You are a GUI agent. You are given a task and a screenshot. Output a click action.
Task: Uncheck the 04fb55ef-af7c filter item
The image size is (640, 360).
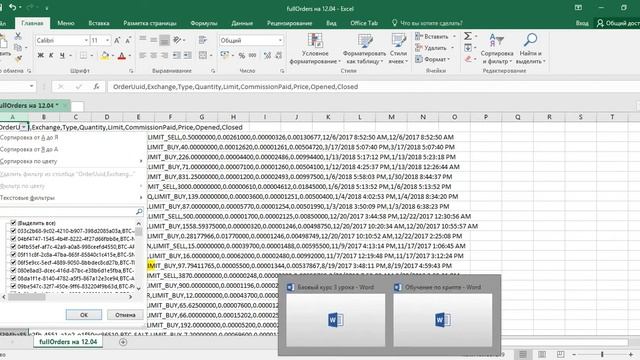[x=13, y=247]
